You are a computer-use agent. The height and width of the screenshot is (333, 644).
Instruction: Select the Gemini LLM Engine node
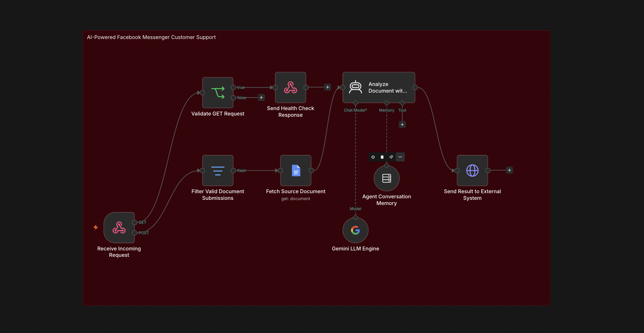click(355, 230)
